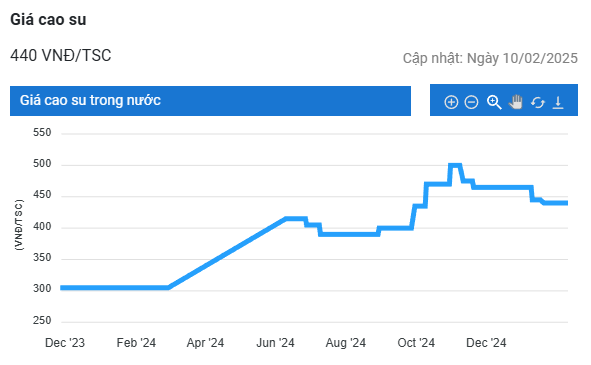591x365 pixels.
Task: Click the Dec '23 x-axis label
Action: tap(65, 343)
